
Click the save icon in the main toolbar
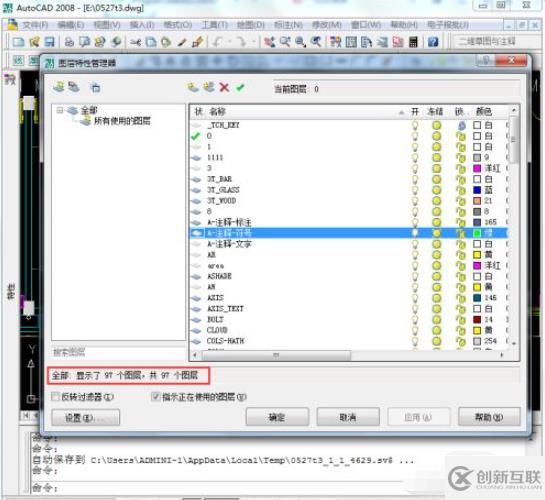(50, 42)
